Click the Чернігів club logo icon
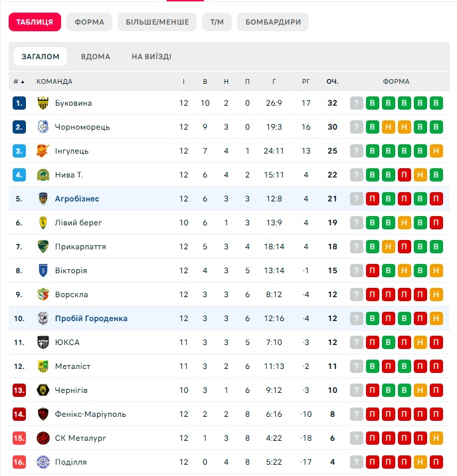 (x=43, y=390)
